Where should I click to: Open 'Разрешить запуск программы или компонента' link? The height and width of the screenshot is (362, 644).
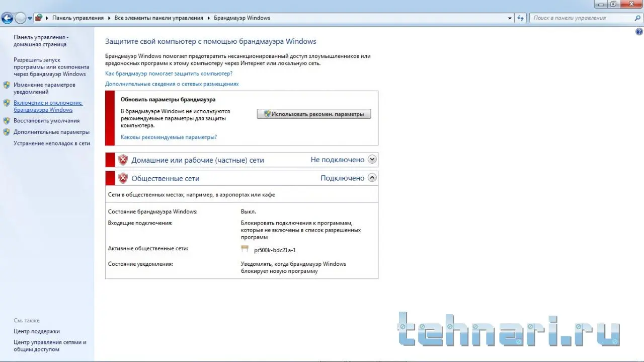51,67
